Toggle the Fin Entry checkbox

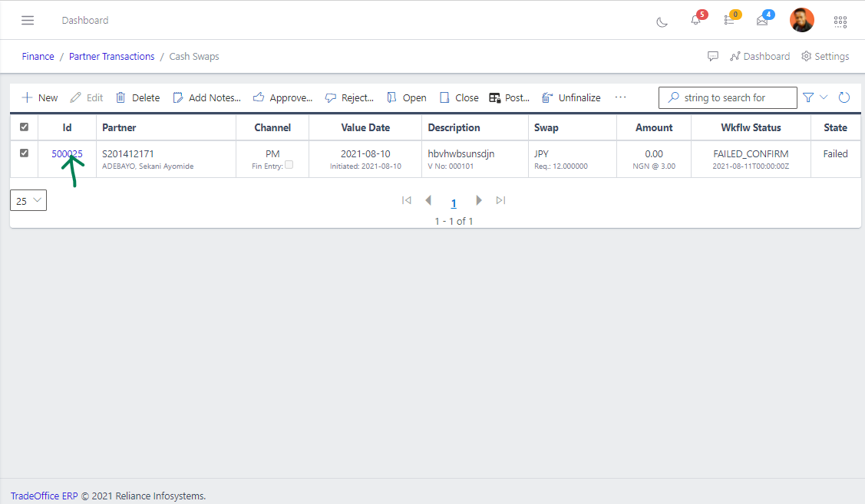tap(289, 165)
